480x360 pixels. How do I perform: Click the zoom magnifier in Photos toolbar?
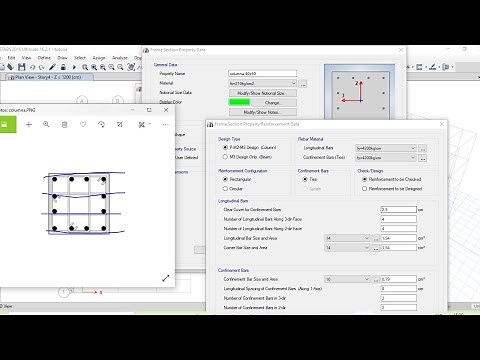pyautogui.click(x=46, y=124)
